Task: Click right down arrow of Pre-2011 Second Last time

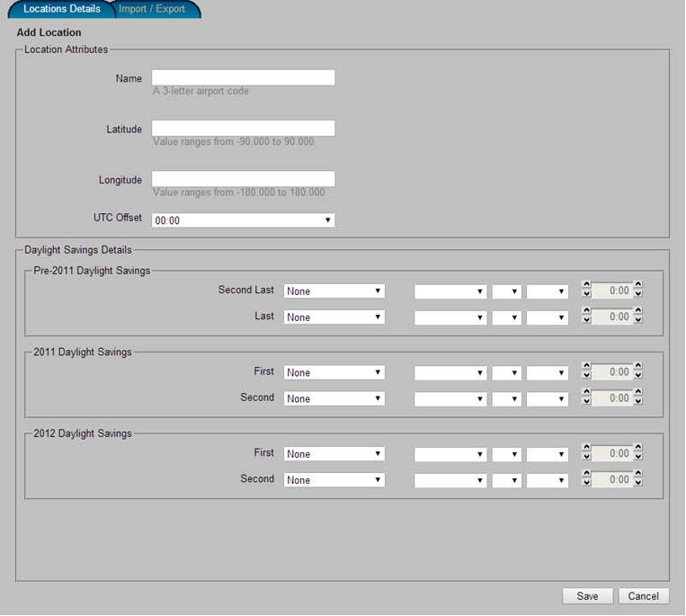Action: (638, 293)
